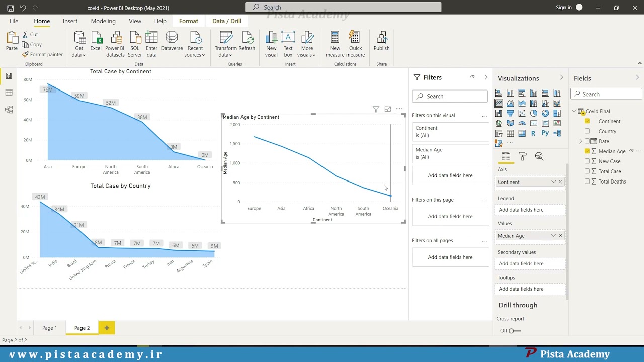Viewport: 644px width, 362px height.
Task: Switch to Model view in left sidebar
Action: pos(9,109)
